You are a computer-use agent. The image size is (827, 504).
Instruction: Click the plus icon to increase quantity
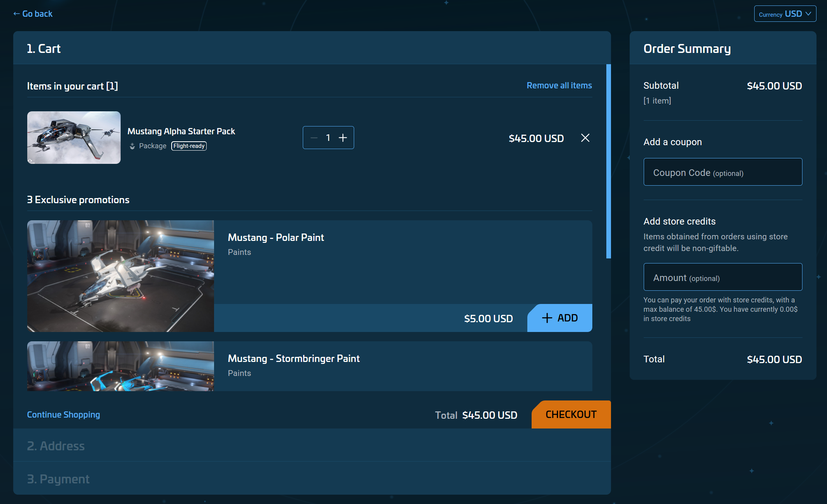tap(343, 137)
